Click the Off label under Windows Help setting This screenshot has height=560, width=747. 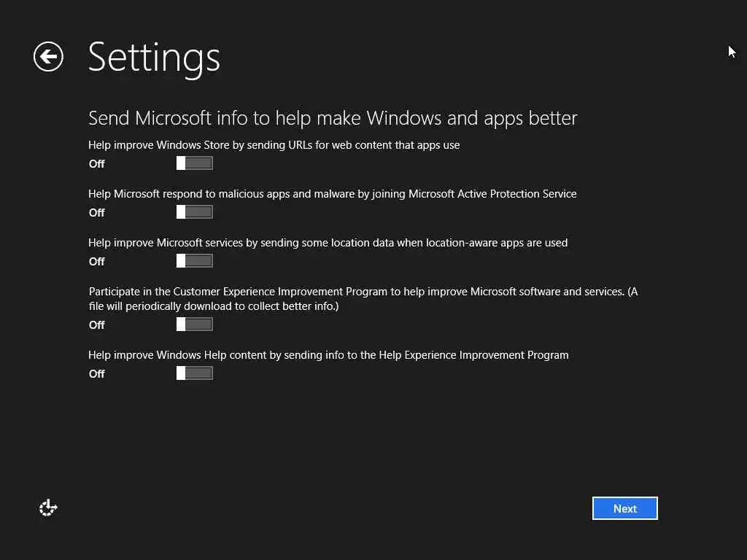97,374
